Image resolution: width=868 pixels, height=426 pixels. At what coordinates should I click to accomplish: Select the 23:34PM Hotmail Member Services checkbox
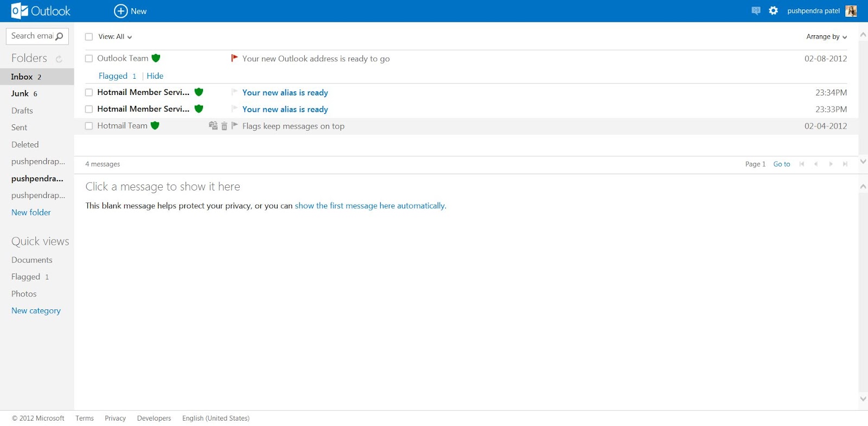89,92
